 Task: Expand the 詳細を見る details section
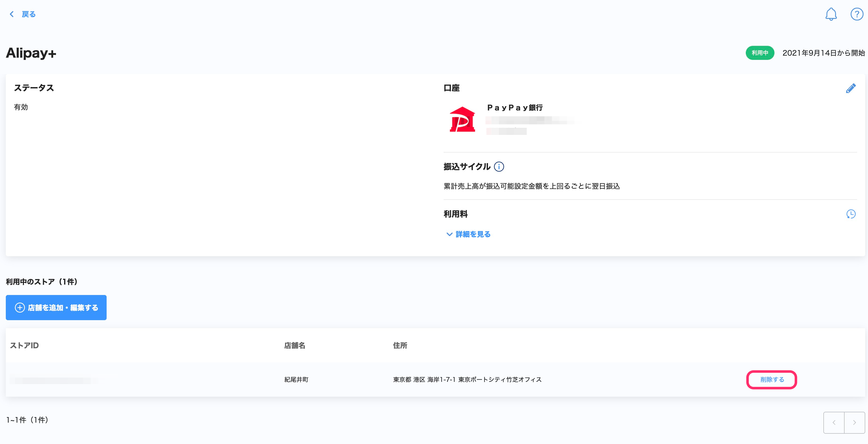coord(472,234)
